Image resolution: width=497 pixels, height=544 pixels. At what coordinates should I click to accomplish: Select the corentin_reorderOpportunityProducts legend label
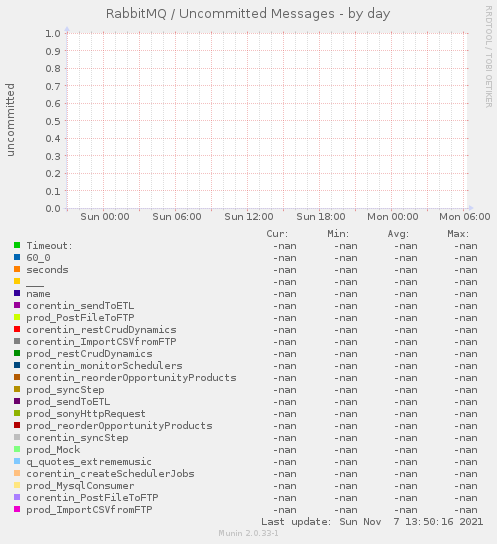pyautogui.click(x=131, y=378)
